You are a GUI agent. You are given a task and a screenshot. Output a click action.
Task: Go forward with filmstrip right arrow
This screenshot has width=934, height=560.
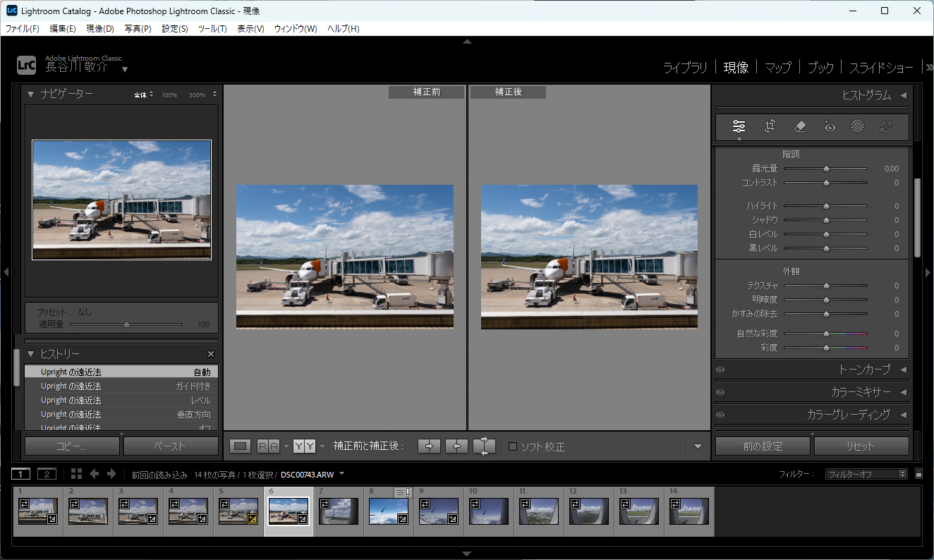tap(113, 474)
